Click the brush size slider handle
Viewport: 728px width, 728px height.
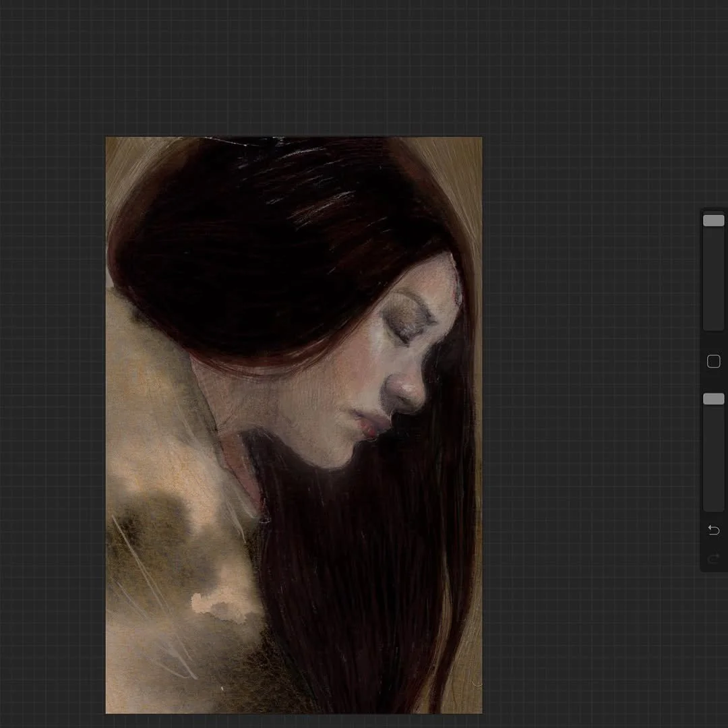714,220
